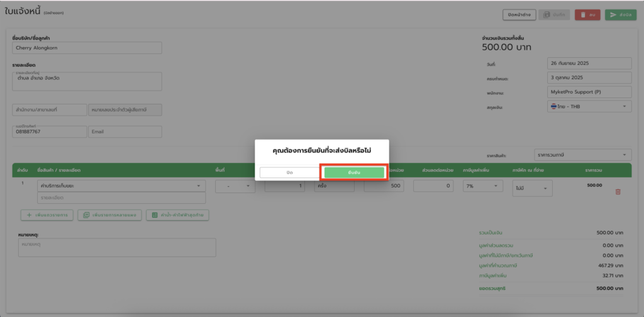The image size is (644, 317).
Task: Click the latest water-electricity charges button
Action: 177,215
